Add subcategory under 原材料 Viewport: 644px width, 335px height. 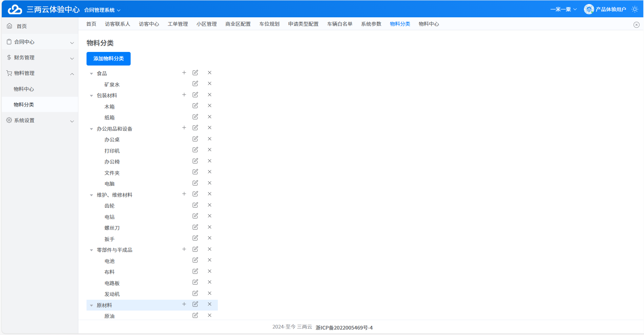[x=184, y=304]
